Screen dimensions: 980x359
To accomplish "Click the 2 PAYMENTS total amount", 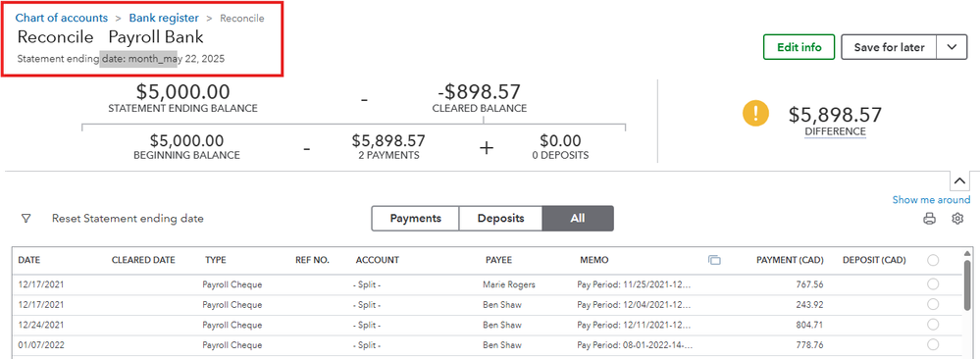I will click(x=388, y=140).
